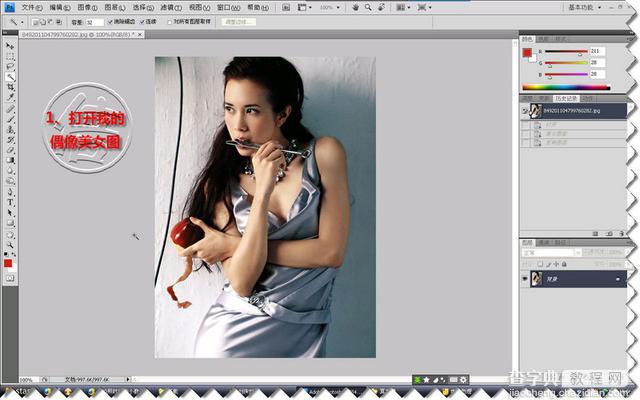Open the 滤镜 (Filter) menu
The image size is (640, 400).
tap(171, 7)
